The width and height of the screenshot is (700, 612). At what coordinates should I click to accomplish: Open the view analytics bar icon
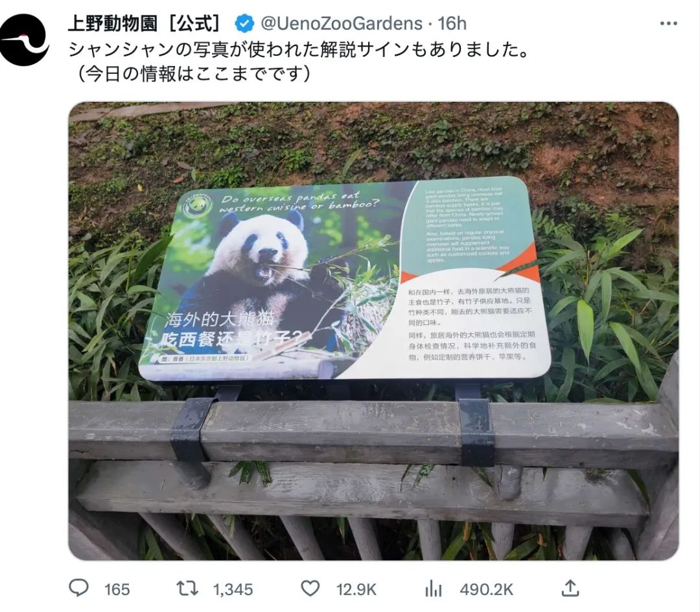(x=434, y=589)
